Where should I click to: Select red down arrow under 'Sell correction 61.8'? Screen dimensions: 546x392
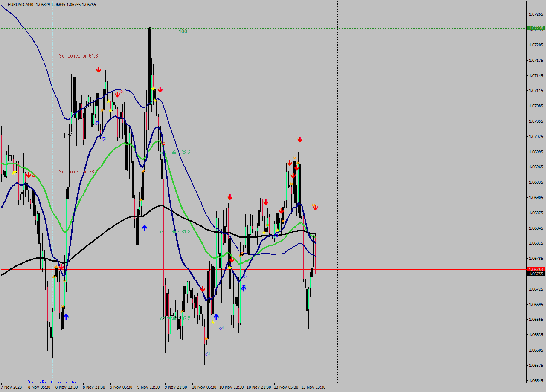[99, 69]
